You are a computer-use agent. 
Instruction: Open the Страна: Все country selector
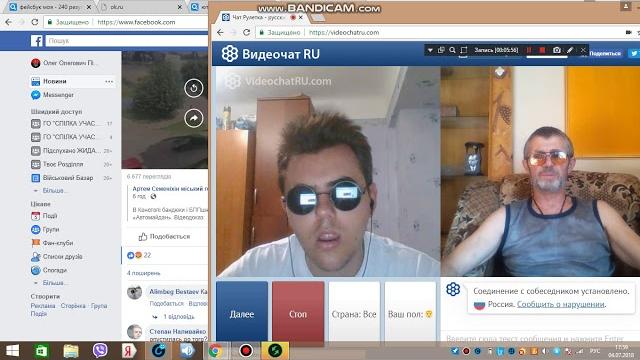pyautogui.click(x=354, y=313)
